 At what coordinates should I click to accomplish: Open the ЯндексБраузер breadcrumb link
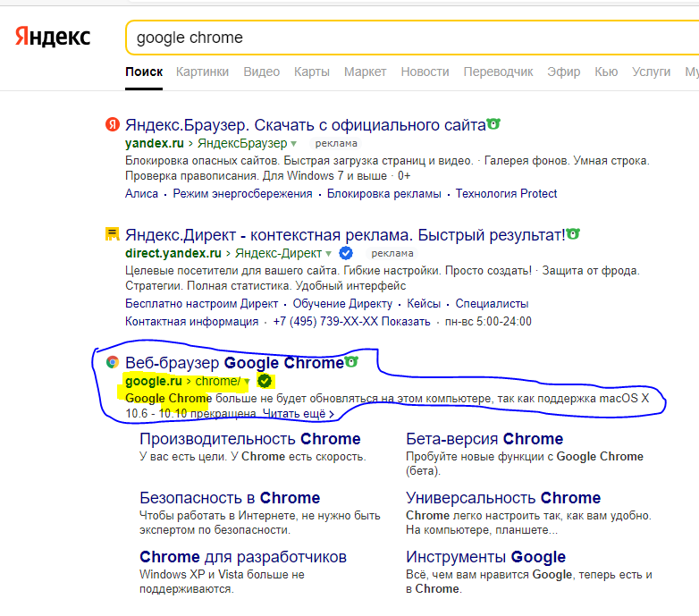click(242, 143)
